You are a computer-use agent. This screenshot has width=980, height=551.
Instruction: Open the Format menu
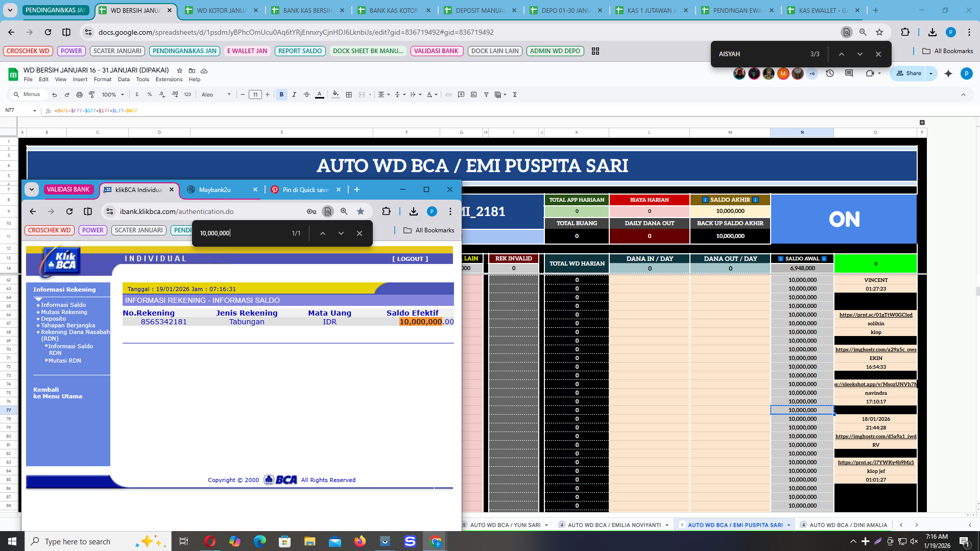[x=103, y=80]
